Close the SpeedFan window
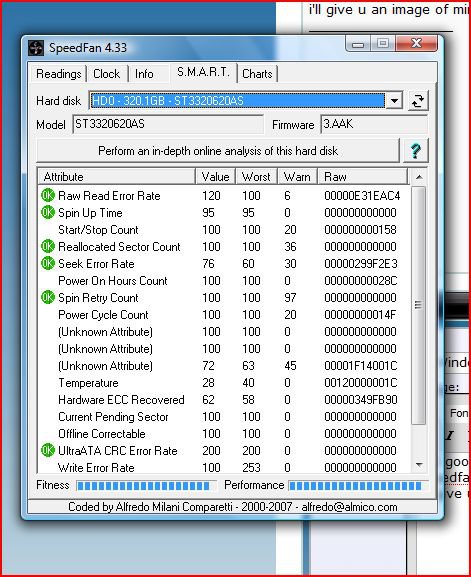 click(x=416, y=44)
